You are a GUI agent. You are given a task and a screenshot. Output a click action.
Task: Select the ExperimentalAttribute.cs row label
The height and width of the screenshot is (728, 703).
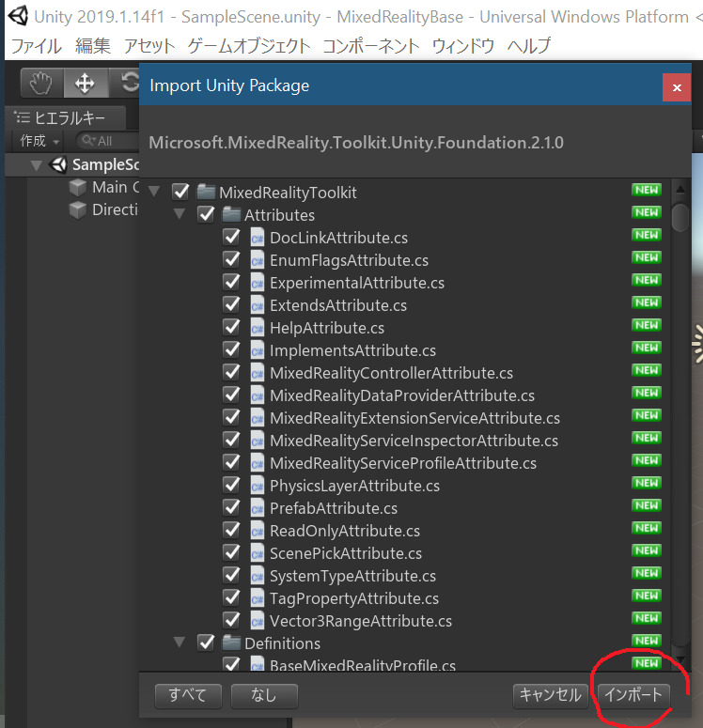tap(357, 283)
